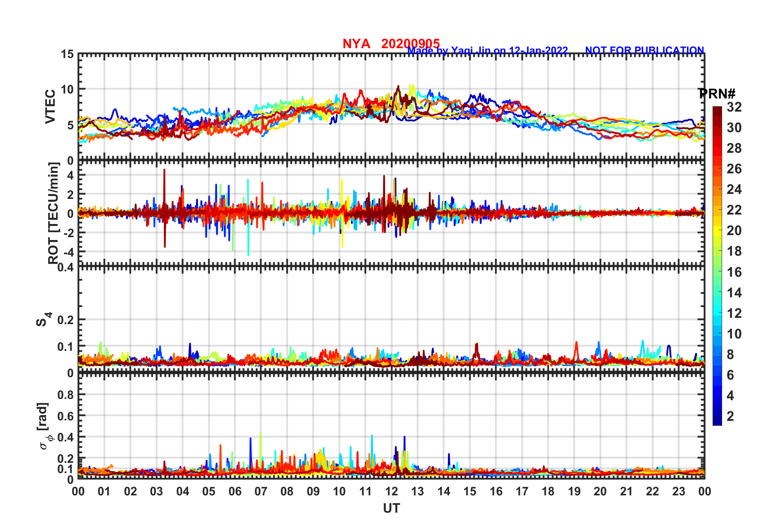783x532 pixels.
Task: Click the x-axis tick label "06"
Action: [235, 491]
